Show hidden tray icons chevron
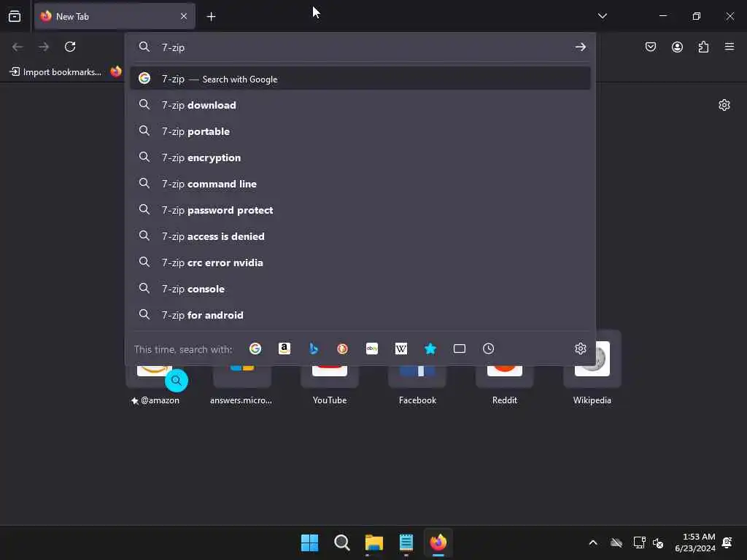The image size is (747, 560). (x=593, y=542)
